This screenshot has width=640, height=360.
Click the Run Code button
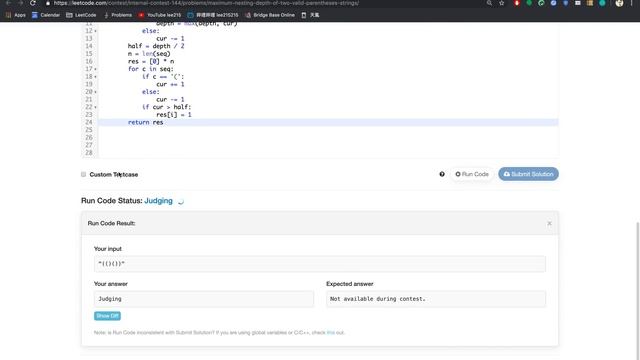pyautogui.click(x=472, y=174)
